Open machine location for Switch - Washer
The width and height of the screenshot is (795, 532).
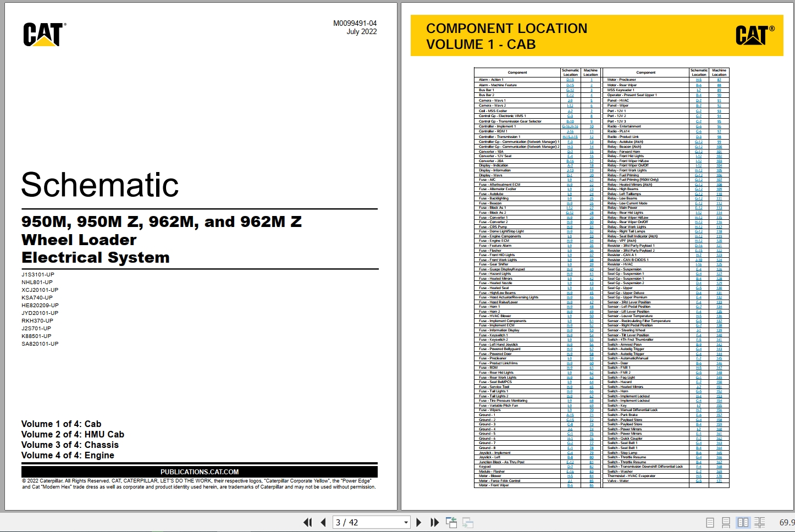point(719,472)
